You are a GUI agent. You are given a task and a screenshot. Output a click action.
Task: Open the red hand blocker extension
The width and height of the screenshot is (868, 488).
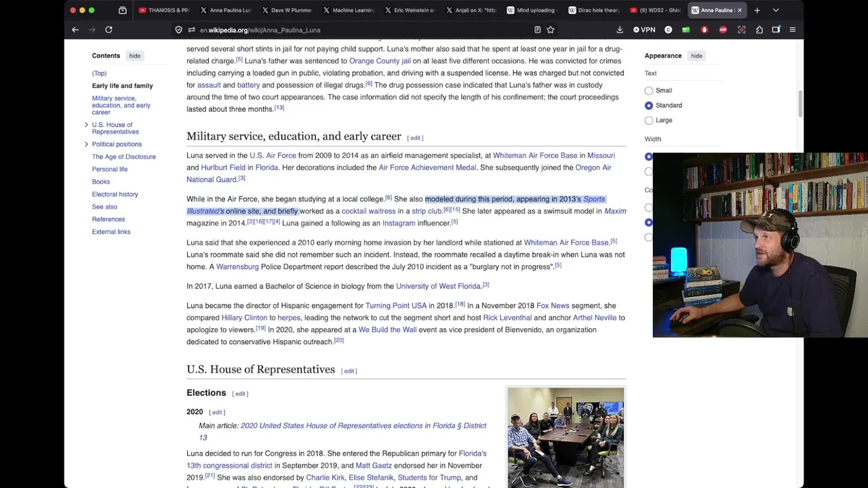[705, 30]
